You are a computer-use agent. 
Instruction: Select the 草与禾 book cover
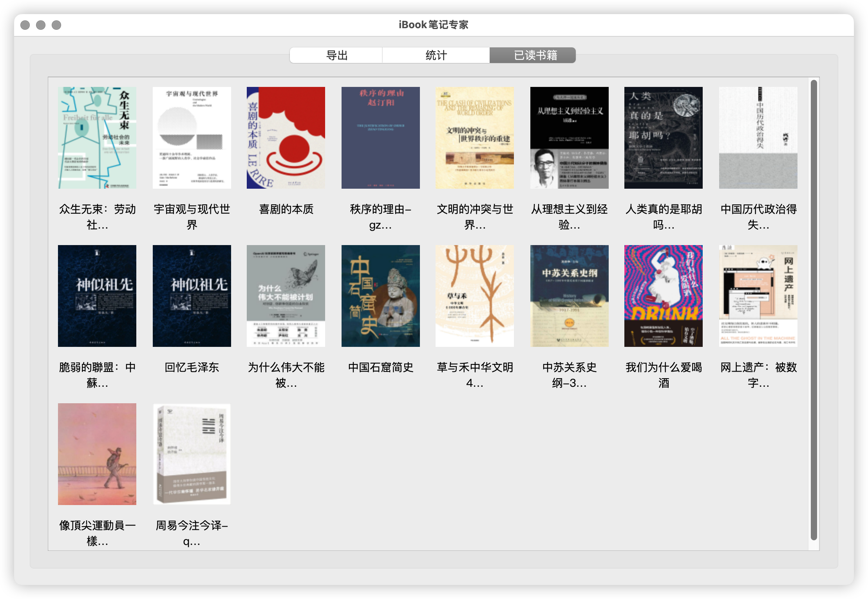click(475, 296)
